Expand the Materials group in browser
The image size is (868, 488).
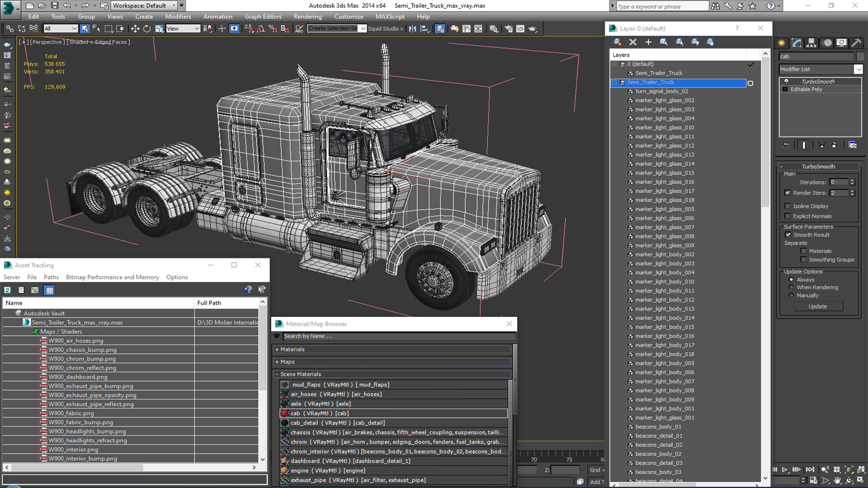277,349
